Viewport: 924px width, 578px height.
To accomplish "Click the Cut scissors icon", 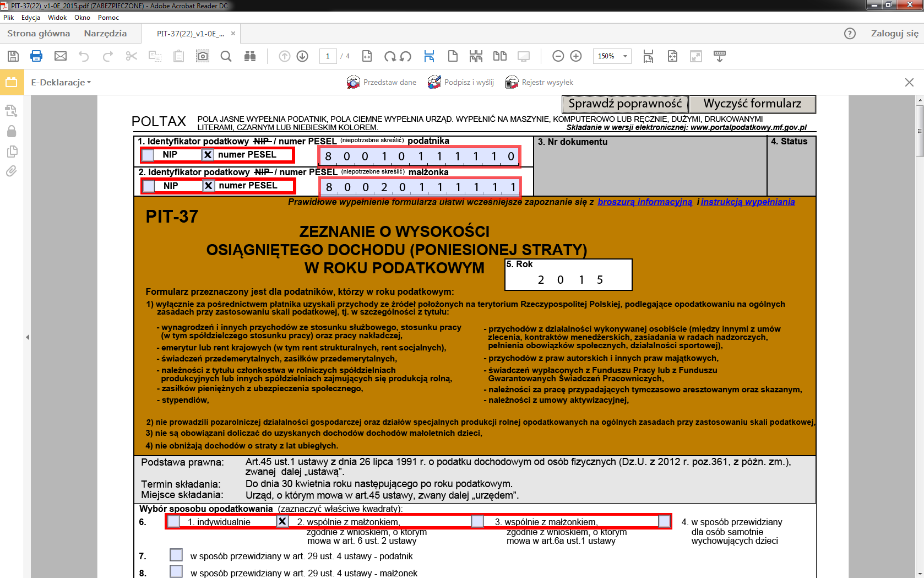I will coord(131,56).
